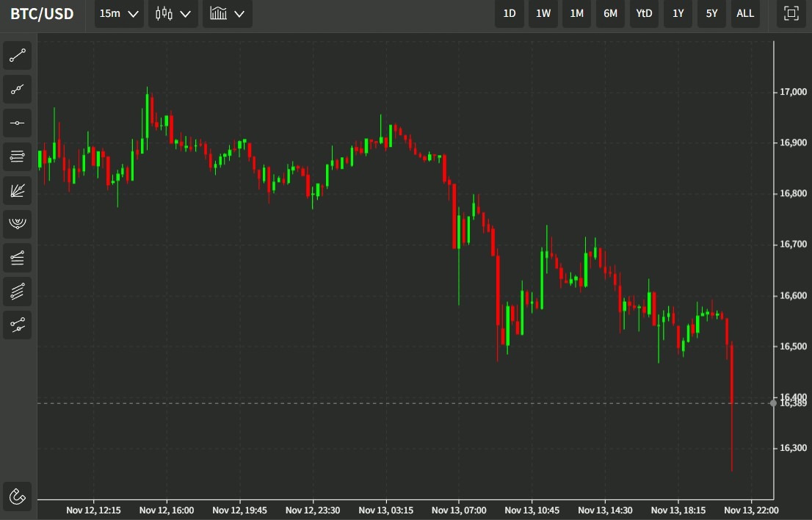Click the 16,800 price axis label

click(793, 193)
